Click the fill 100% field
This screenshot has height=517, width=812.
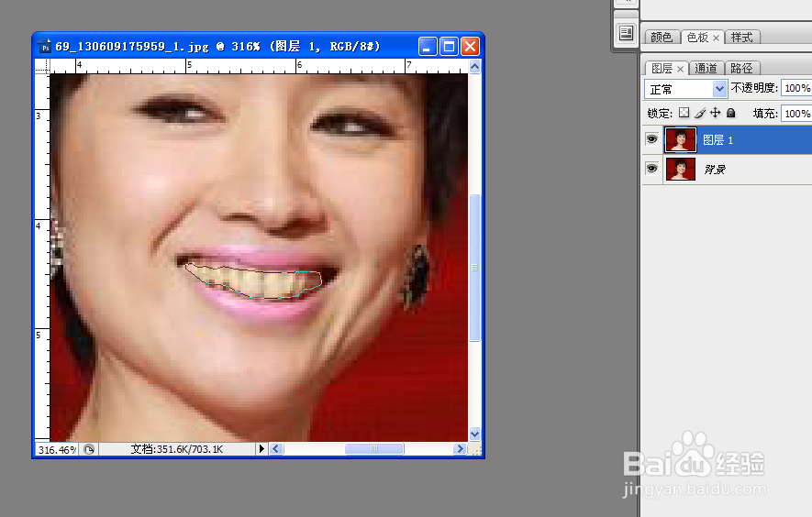pyautogui.click(x=796, y=114)
